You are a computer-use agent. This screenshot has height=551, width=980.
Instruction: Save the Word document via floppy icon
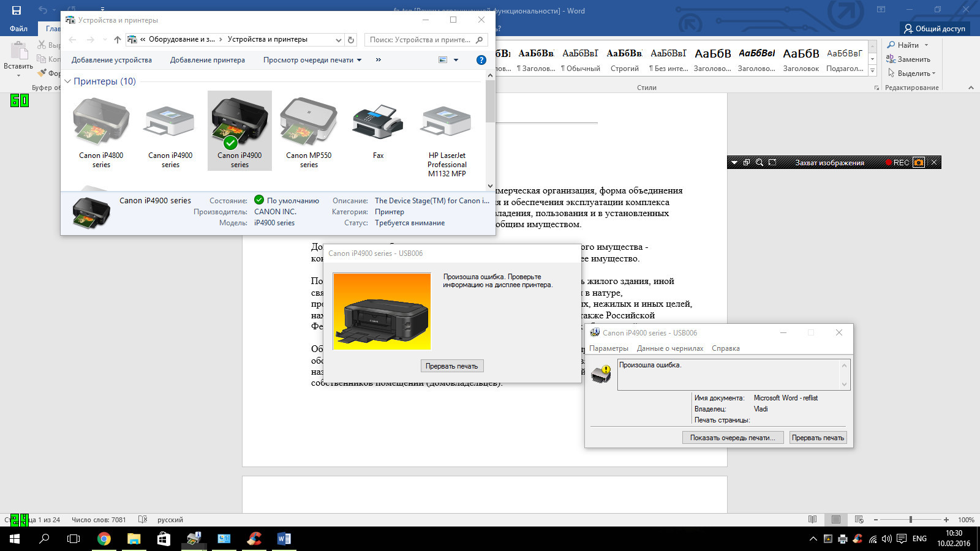17,10
